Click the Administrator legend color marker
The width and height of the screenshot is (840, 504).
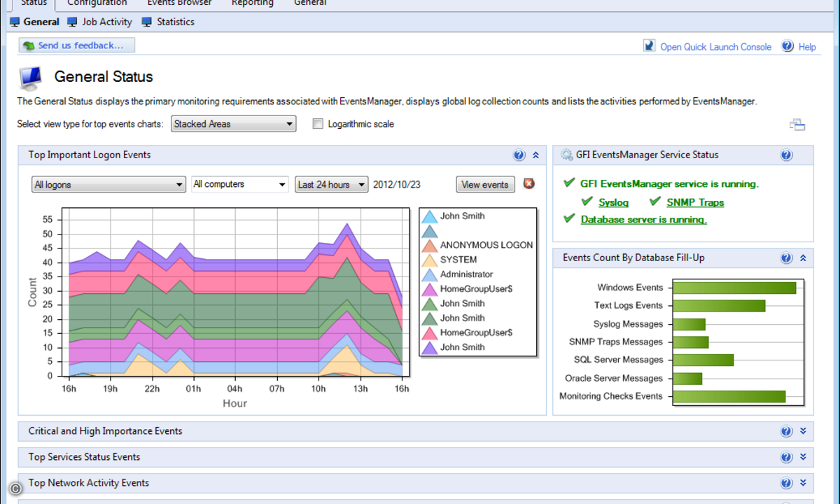coord(430,275)
